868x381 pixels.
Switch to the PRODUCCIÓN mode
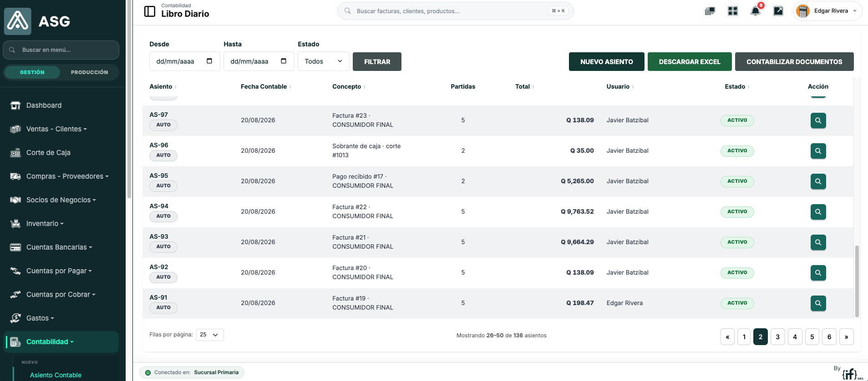(x=90, y=72)
